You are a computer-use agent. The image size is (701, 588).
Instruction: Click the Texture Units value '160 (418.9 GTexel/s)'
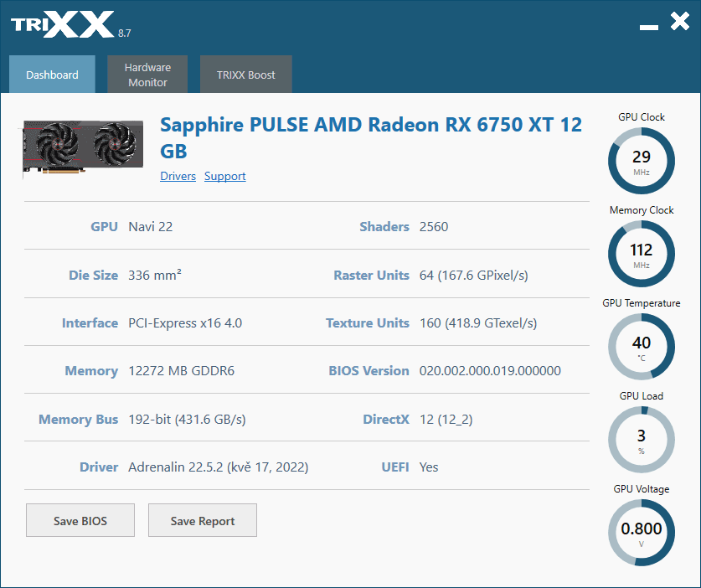click(x=478, y=322)
